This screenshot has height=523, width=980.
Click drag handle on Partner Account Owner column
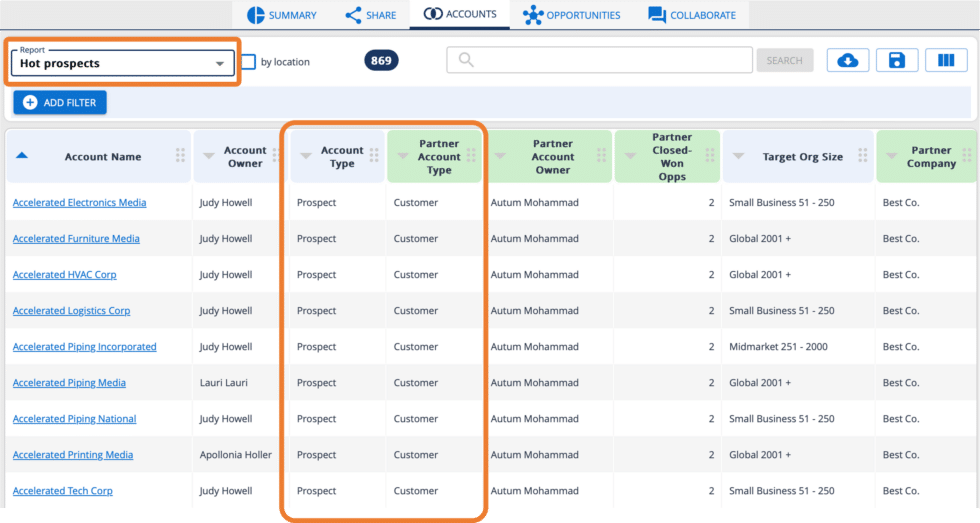(x=601, y=156)
